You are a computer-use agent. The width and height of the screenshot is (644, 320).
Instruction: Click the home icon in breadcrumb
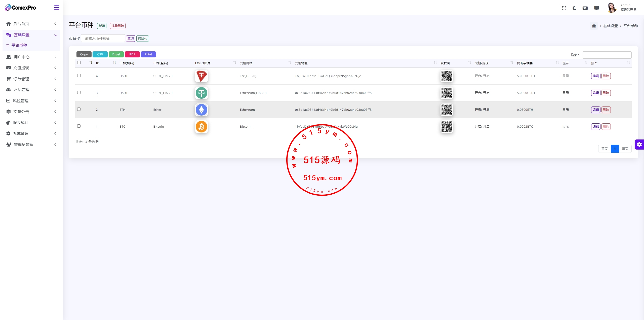pyautogui.click(x=594, y=26)
